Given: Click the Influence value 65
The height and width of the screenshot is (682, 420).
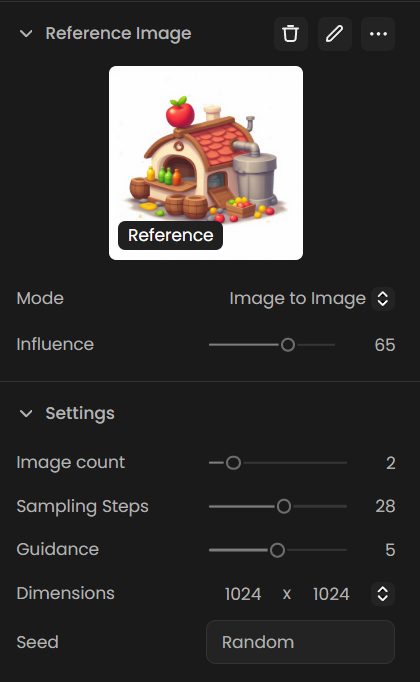Looking at the screenshot, I should coord(385,345).
